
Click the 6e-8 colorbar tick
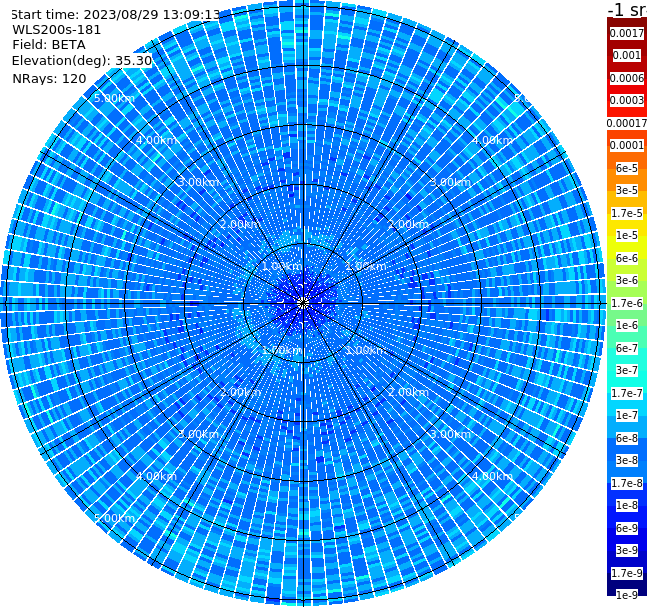[626, 438]
